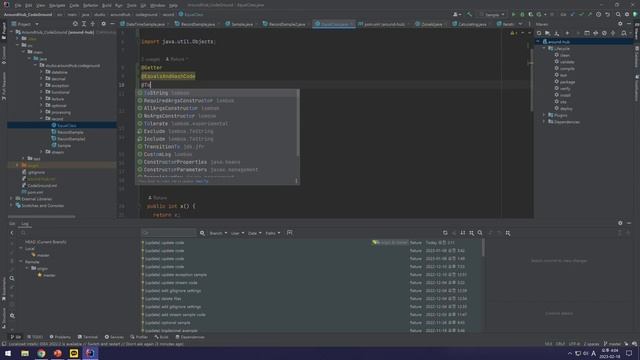Toggle IntelliSort in Git log toolbar
The width and height of the screenshot is (640, 360).
point(463,233)
